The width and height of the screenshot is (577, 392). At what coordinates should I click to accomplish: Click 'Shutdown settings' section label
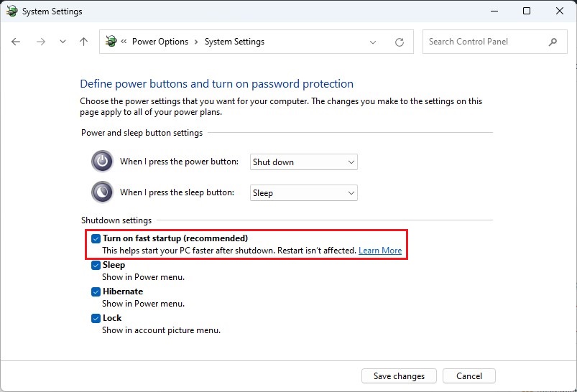[116, 220]
